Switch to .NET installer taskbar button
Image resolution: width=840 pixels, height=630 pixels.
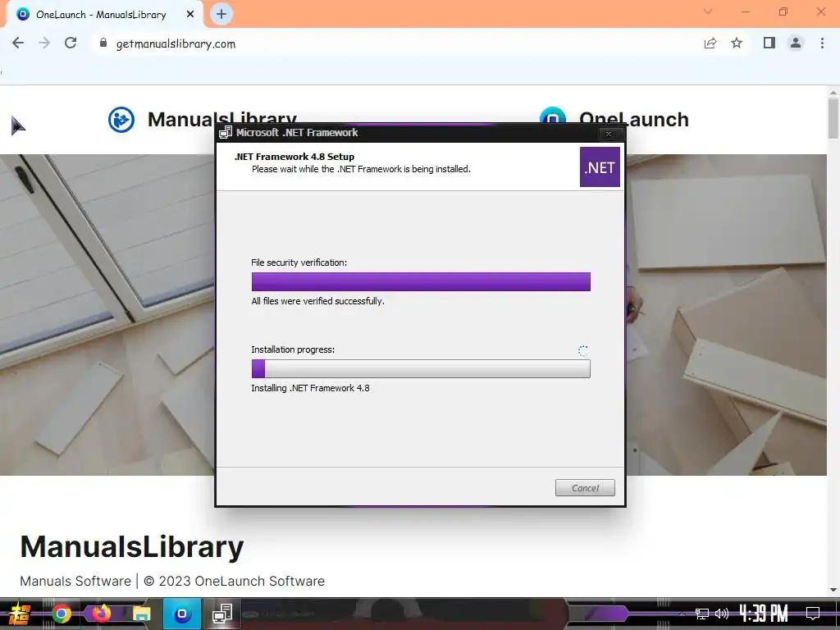(x=221, y=614)
